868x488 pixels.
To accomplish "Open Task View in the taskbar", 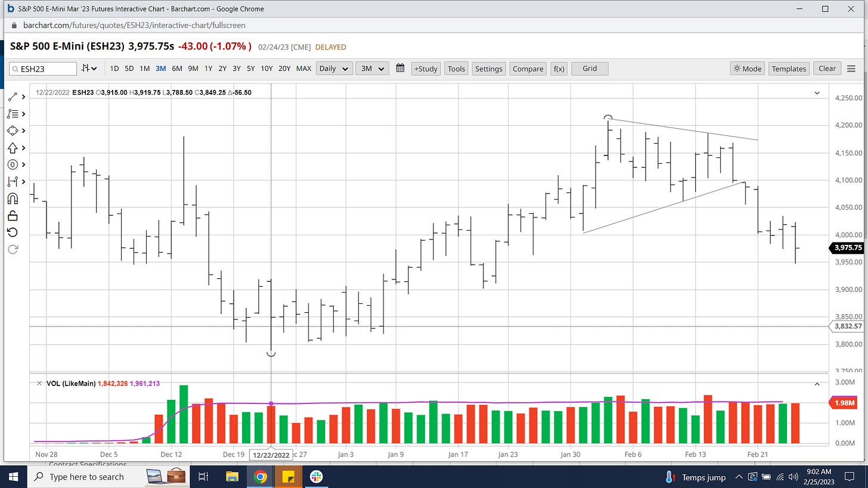I will [203, 477].
